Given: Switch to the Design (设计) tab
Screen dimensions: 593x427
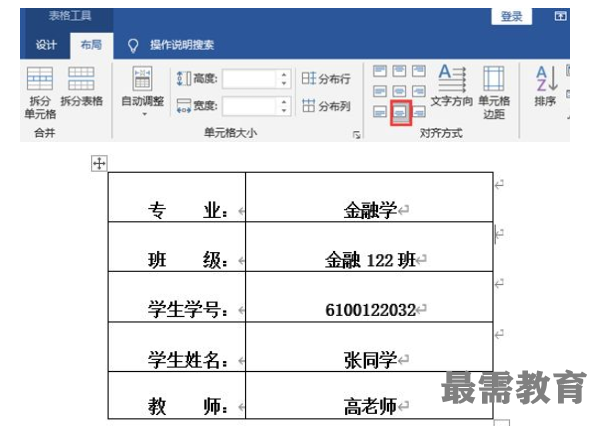Looking at the screenshot, I should pos(46,45).
